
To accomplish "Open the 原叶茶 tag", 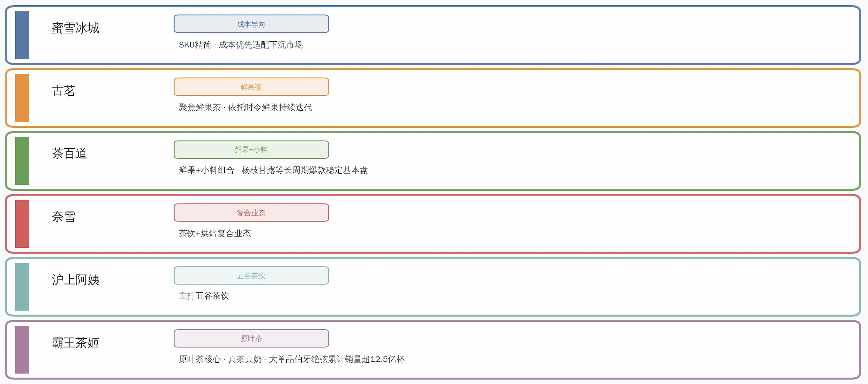I will tap(251, 338).
